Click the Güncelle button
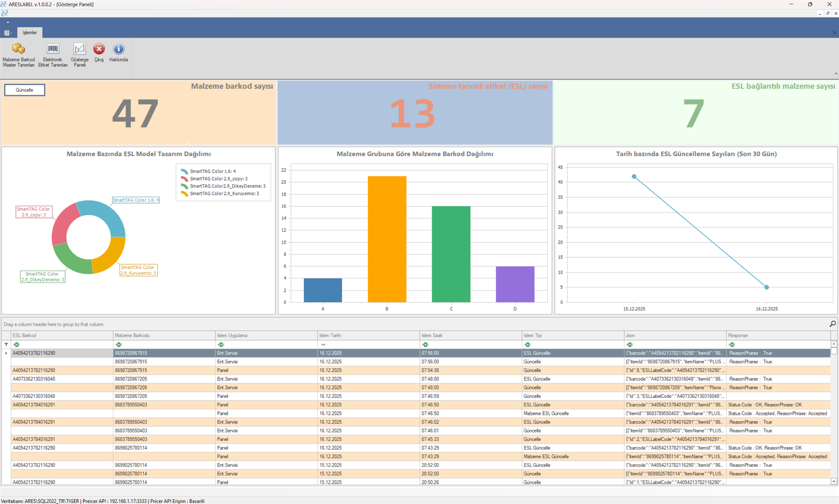 click(x=24, y=90)
